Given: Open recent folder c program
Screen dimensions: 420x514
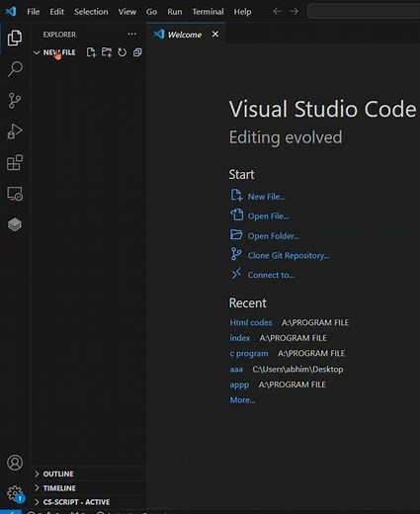Looking at the screenshot, I should coord(249,354).
